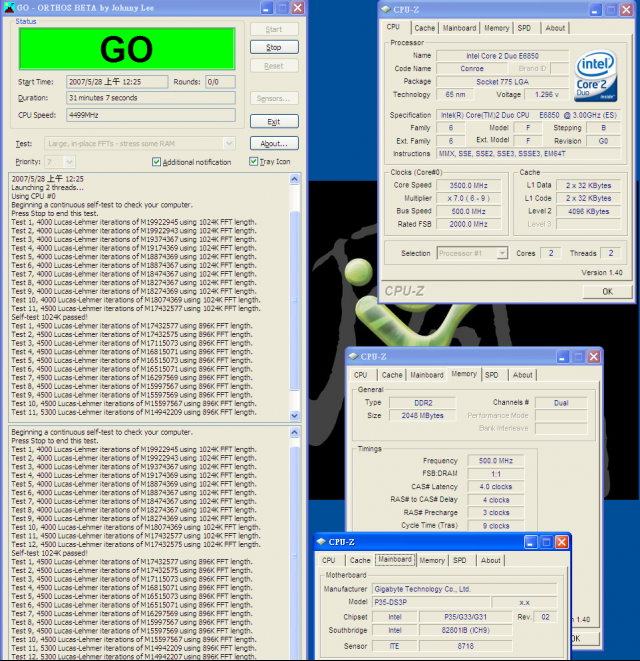Open the Test type dropdown
This screenshot has width=640, height=661.
229,144
